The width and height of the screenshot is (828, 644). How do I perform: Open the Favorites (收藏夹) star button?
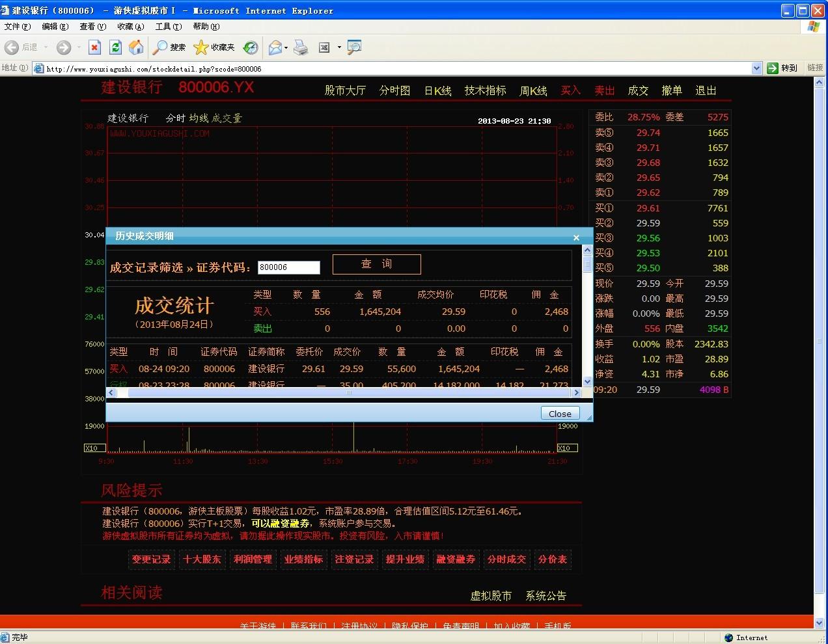[214, 47]
